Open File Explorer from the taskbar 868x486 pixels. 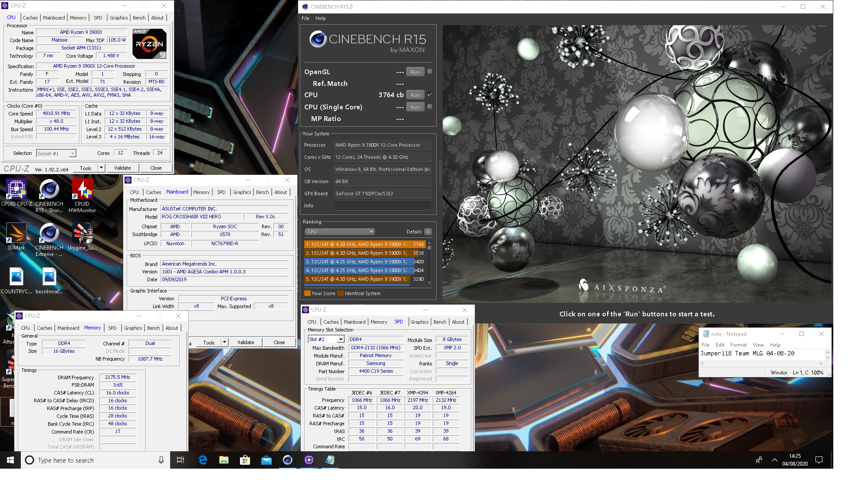click(x=224, y=460)
